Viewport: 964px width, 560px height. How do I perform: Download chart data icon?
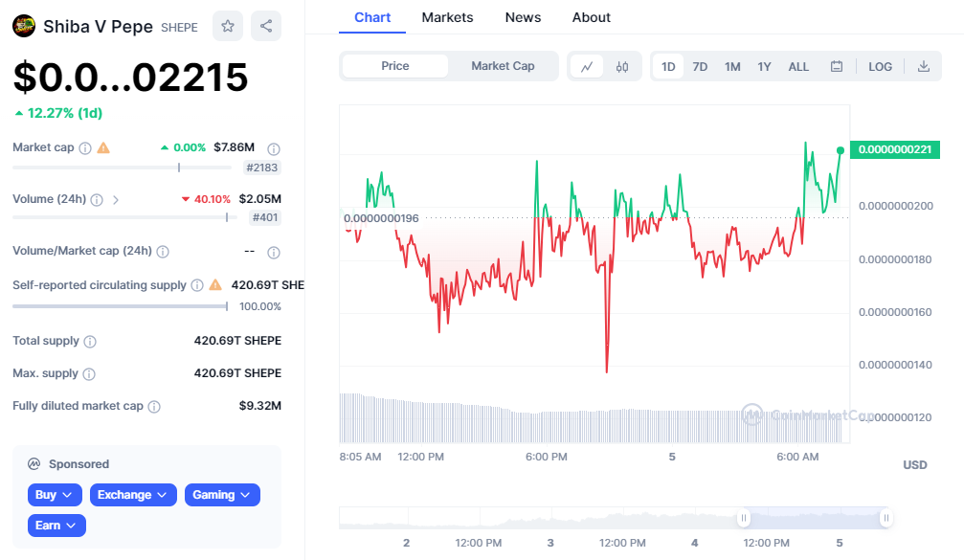tap(924, 66)
